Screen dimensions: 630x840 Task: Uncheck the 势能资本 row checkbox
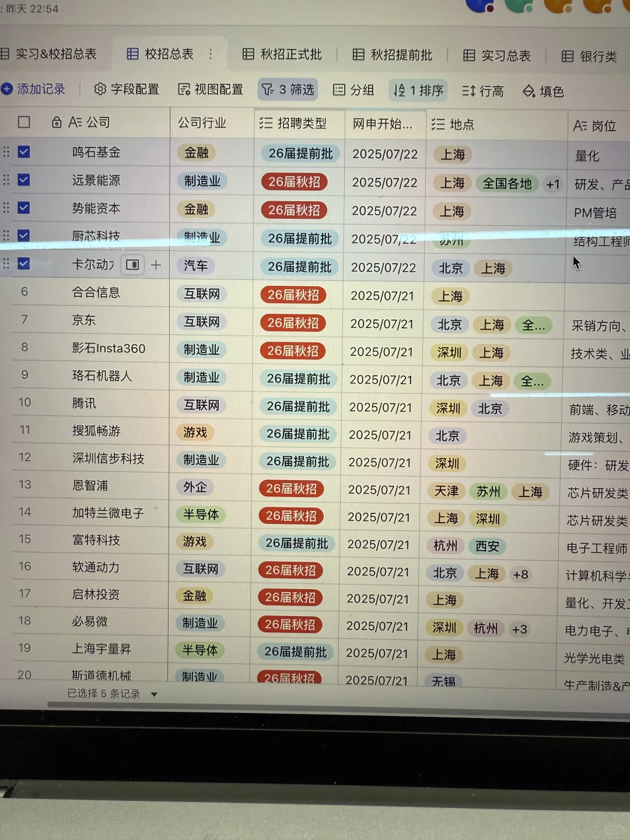[x=24, y=208]
